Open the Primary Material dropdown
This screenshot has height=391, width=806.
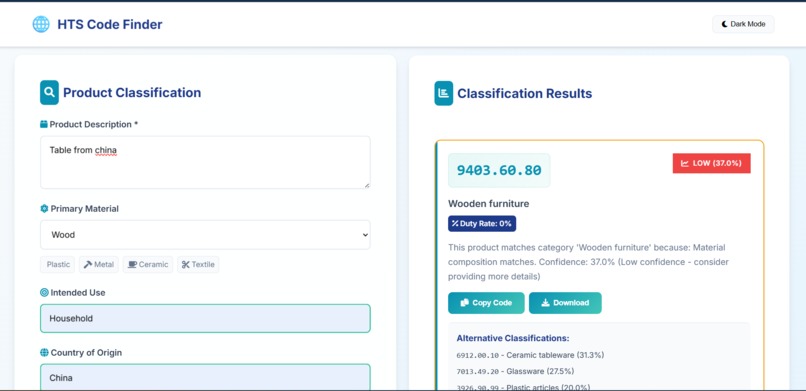click(205, 235)
